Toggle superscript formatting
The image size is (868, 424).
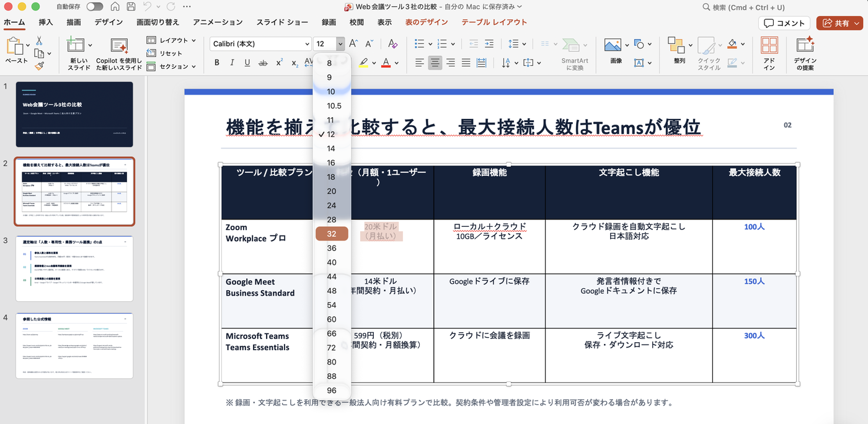279,63
